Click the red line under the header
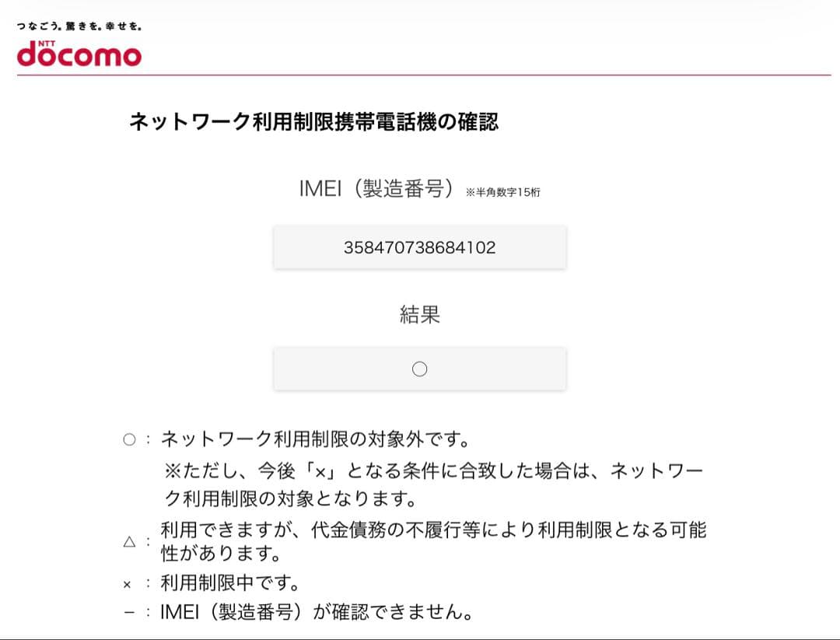The height and width of the screenshot is (640, 840). (424, 75)
